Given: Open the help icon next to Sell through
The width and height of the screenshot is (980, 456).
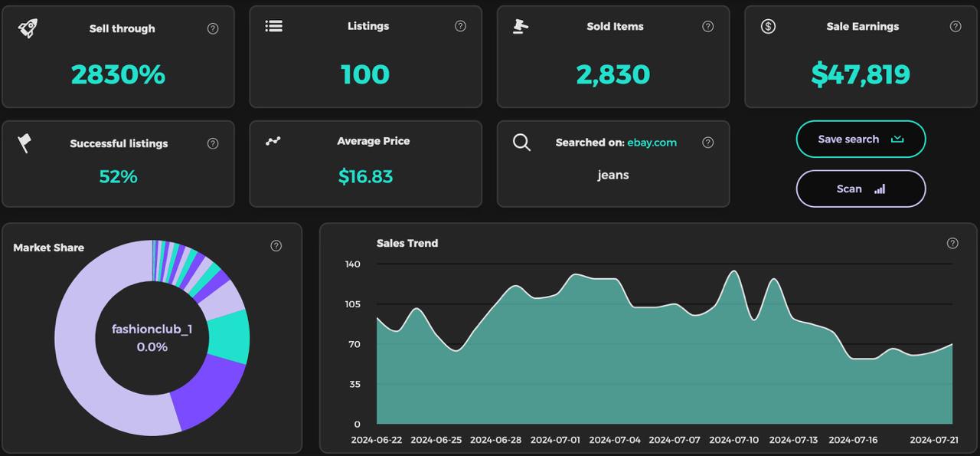Looking at the screenshot, I should tap(213, 28).
